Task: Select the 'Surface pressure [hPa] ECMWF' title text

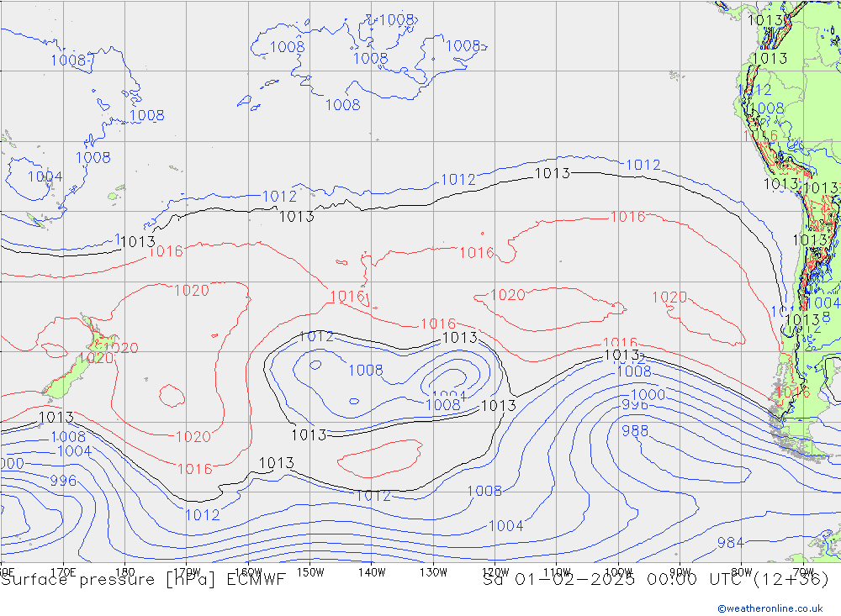Action: [x=143, y=580]
